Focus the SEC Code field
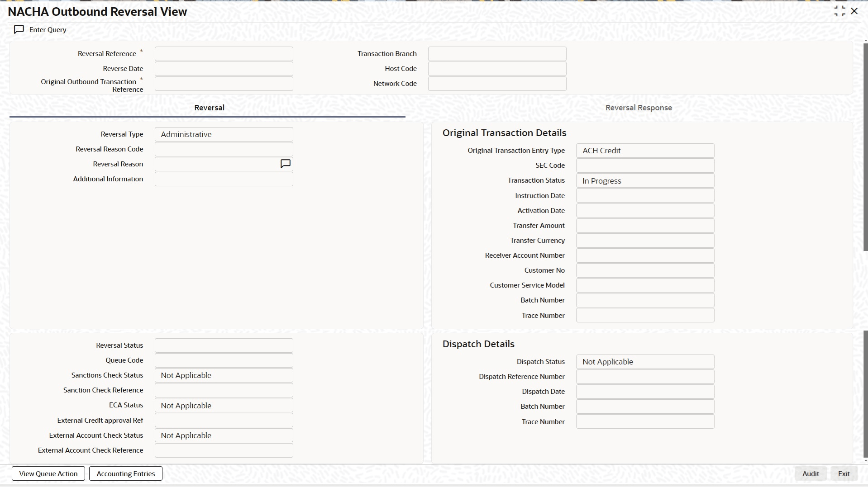Screen dimensions: 868x487 pos(645,165)
